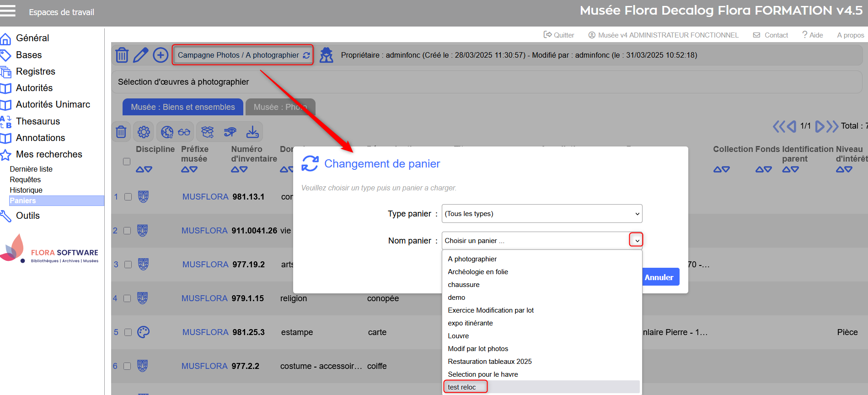The width and height of the screenshot is (868, 395).
Task: Expand the Nom panier dropdown arrow
Action: pyautogui.click(x=636, y=240)
